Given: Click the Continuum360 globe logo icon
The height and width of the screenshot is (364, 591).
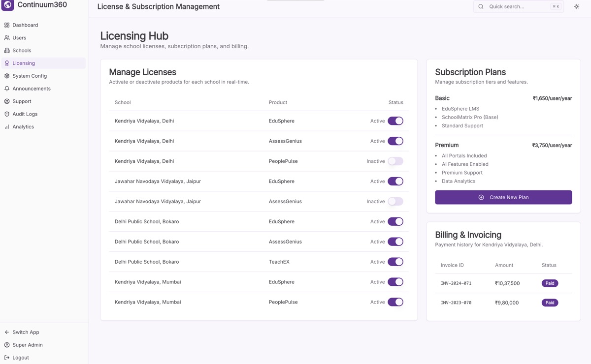Looking at the screenshot, I should tap(7, 5).
